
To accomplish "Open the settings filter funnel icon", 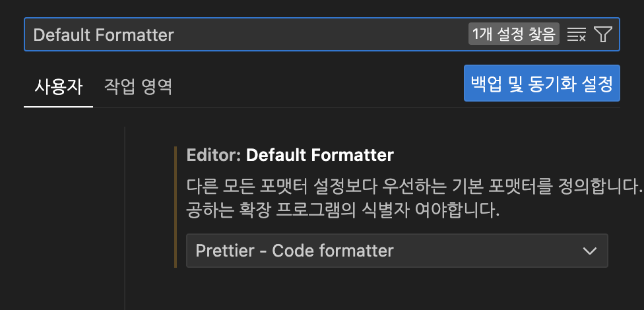I will pos(603,34).
